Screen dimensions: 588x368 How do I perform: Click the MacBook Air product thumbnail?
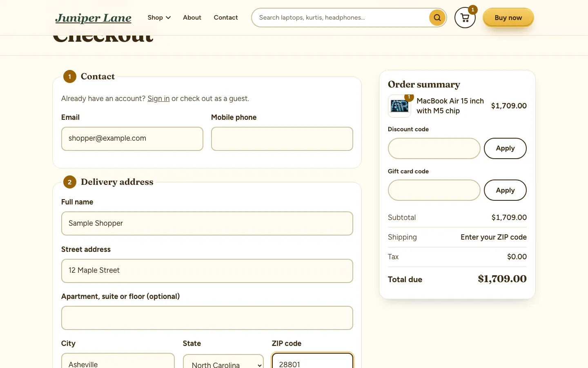pyautogui.click(x=399, y=106)
